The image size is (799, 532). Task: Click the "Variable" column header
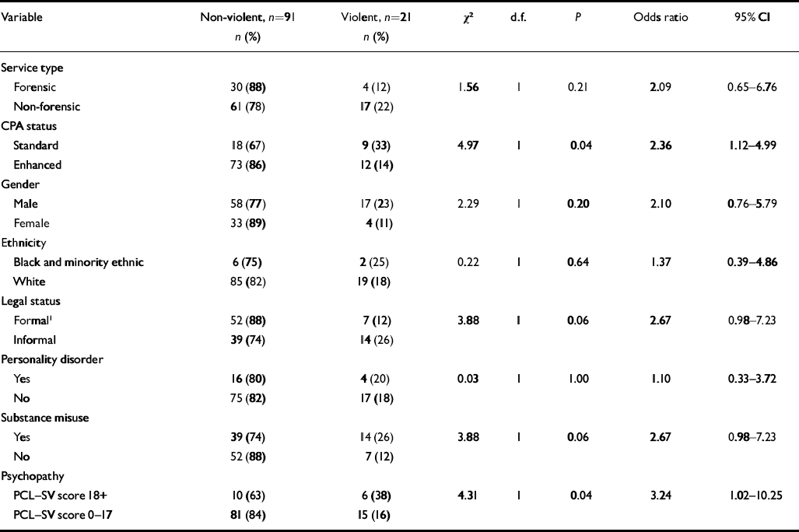tap(21, 17)
